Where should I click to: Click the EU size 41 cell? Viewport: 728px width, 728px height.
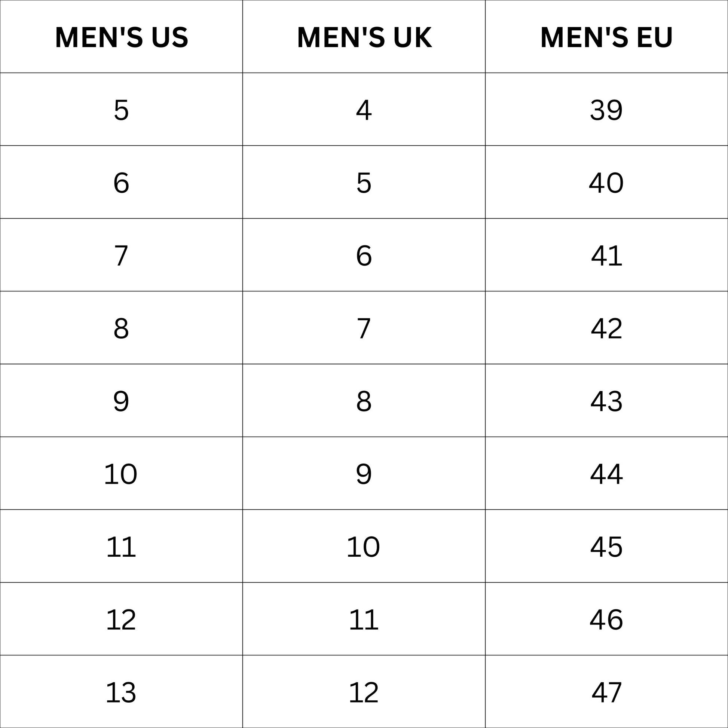(606, 256)
